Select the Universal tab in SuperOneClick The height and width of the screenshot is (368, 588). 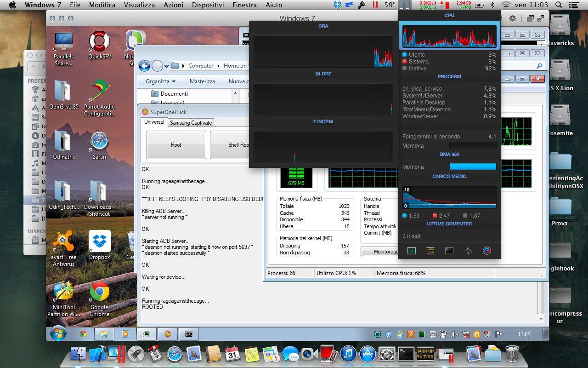click(154, 122)
